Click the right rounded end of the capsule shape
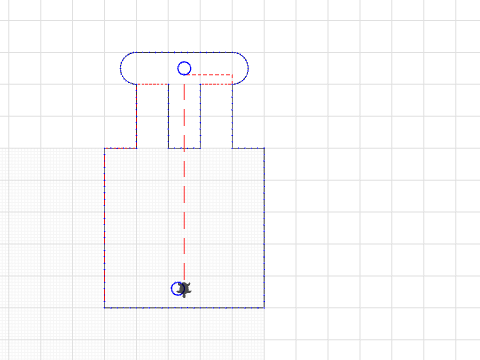The height and width of the screenshot is (360, 480). pos(241,68)
